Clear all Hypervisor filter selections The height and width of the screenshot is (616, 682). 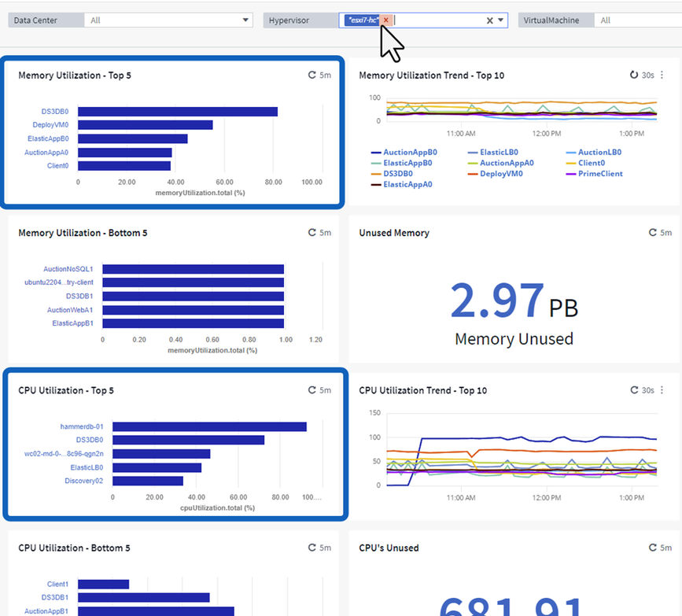[x=490, y=20]
